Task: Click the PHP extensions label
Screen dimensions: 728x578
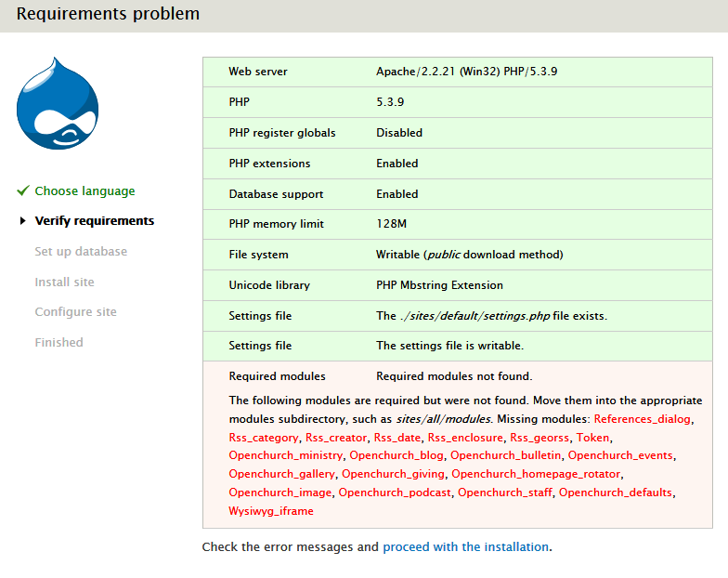Action: pos(269,164)
